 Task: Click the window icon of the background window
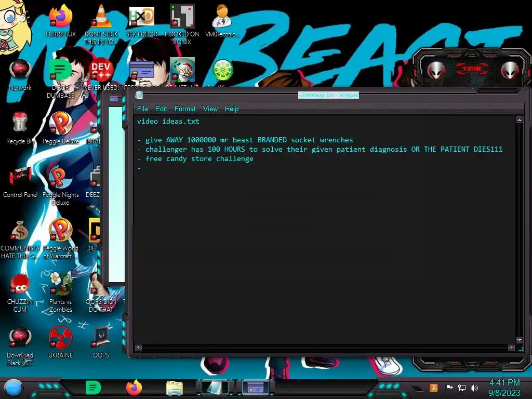click(x=114, y=99)
